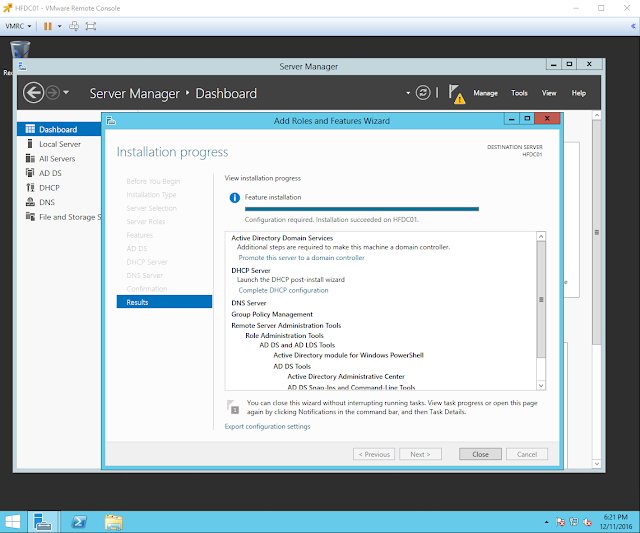640x533 pixels.
Task: Open the power options dropdown arrow beside pause
Action: (x=60, y=26)
